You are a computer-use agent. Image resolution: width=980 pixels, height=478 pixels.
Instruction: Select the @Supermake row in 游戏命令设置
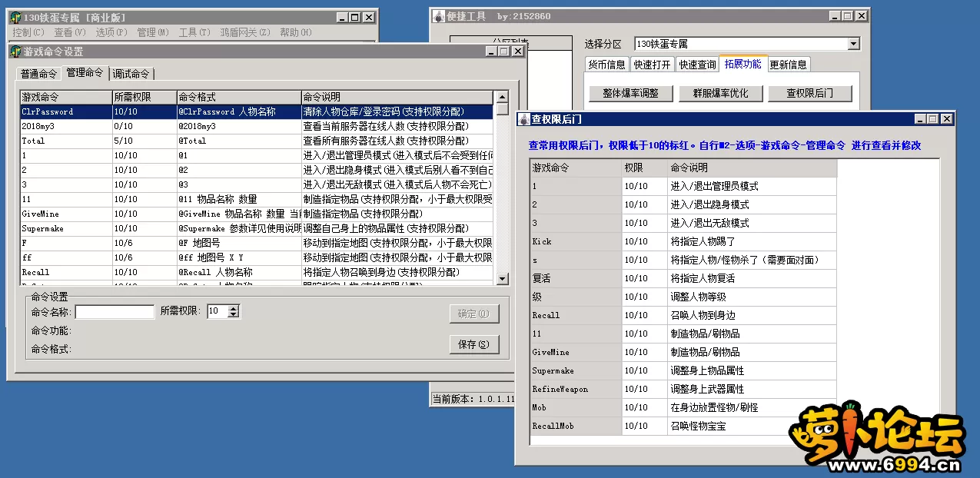[257, 228]
